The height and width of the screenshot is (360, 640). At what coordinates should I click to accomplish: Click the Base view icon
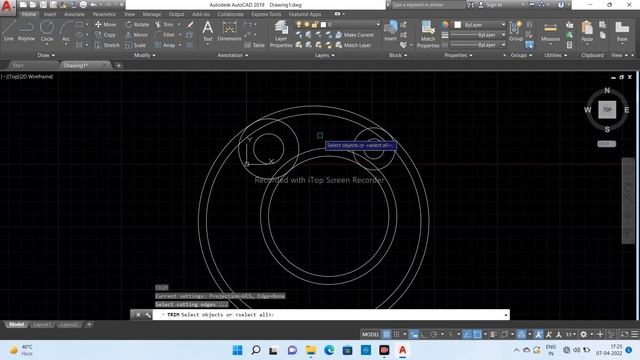coord(622,31)
